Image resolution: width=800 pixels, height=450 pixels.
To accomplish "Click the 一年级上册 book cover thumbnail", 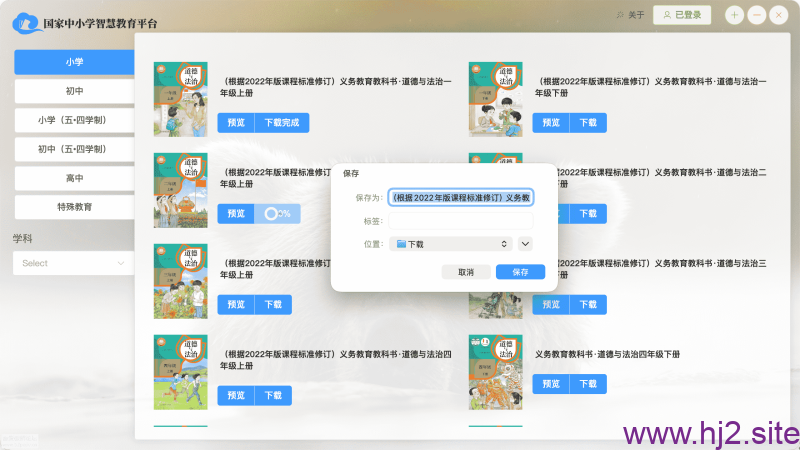I will pyautogui.click(x=181, y=99).
